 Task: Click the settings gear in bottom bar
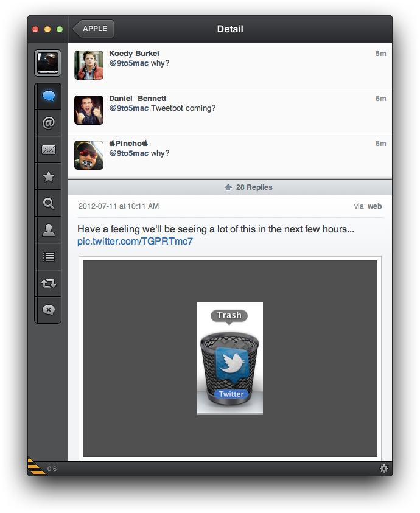tap(383, 469)
